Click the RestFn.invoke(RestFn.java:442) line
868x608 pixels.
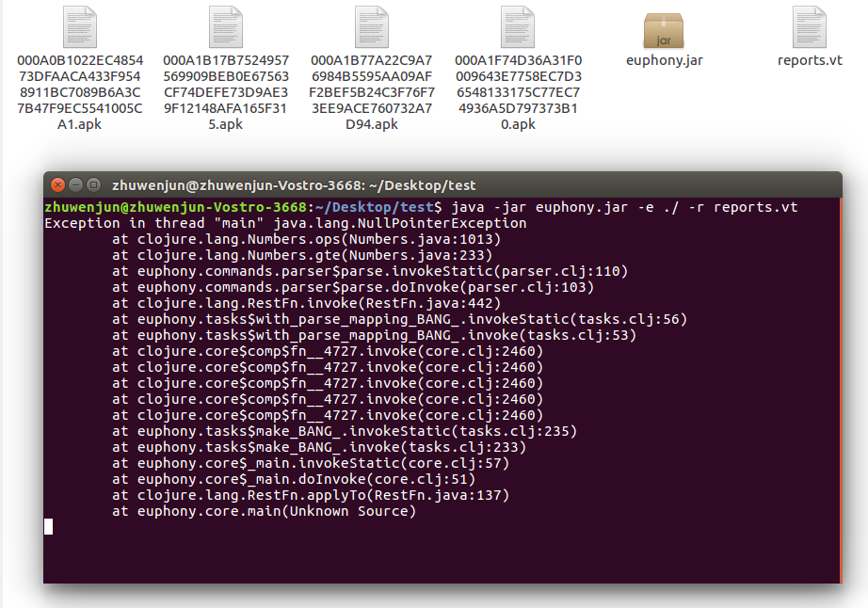tap(307, 304)
